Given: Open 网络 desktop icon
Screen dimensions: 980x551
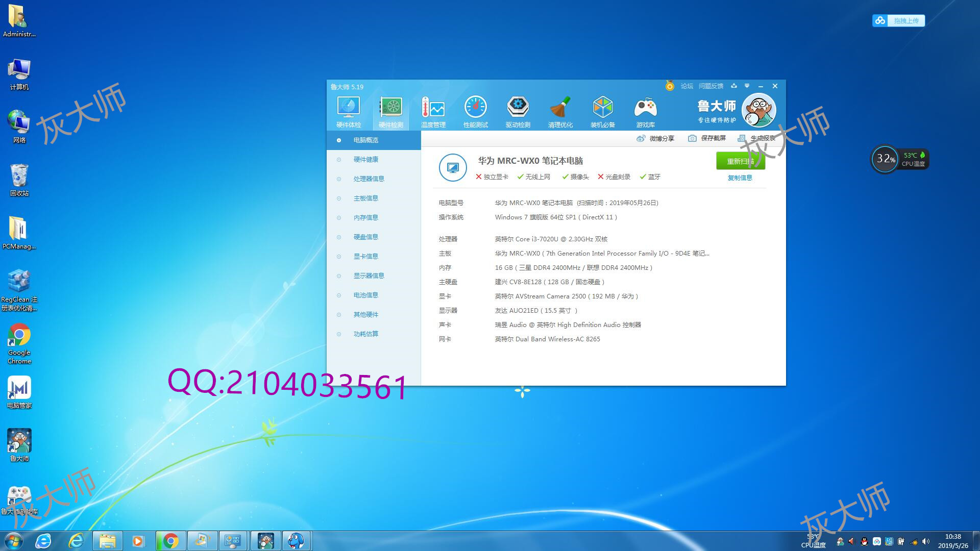Looking at the screenshot, I should tap(19, 127).
